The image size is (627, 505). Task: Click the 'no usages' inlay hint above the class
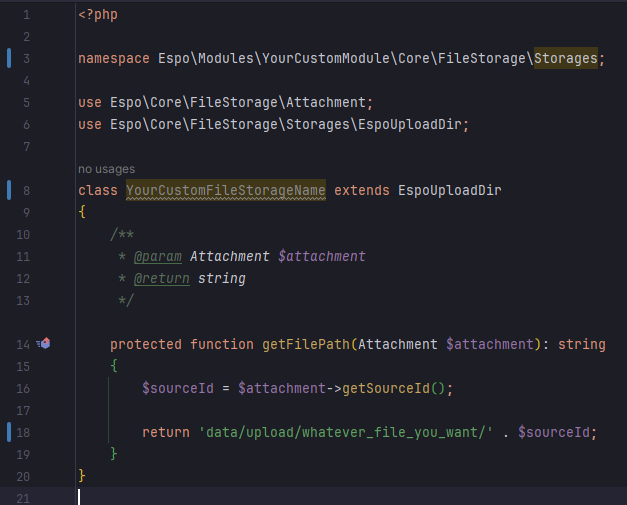pos(106,169)
